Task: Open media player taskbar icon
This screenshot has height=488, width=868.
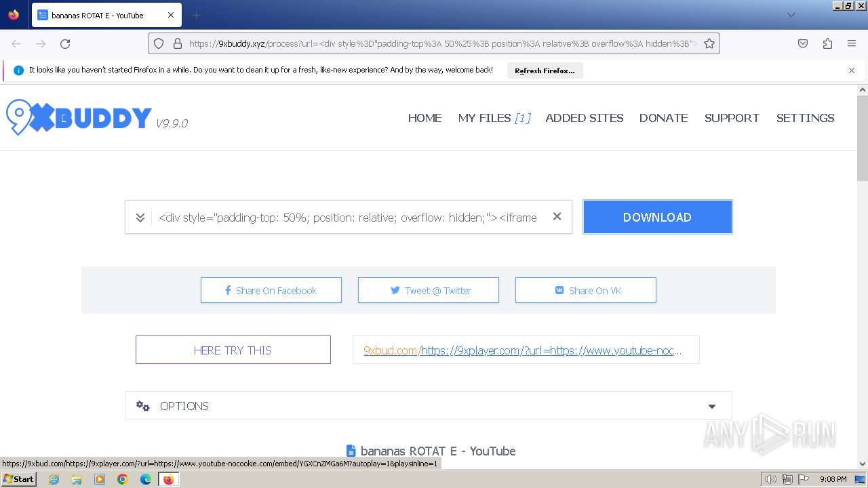Action: click(100, 479)
